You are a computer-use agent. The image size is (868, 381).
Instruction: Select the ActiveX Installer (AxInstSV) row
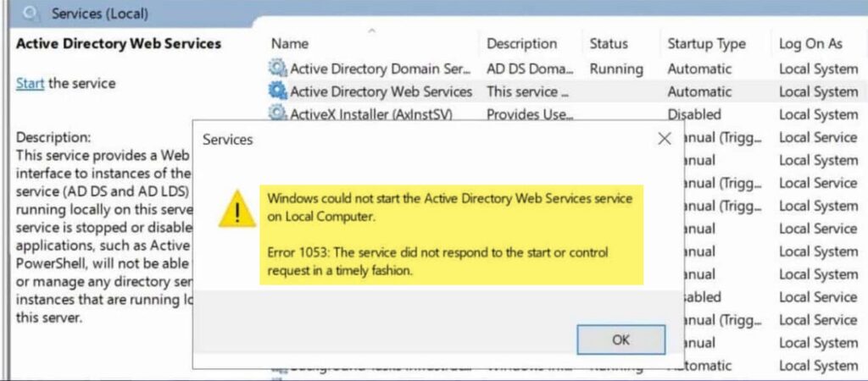(565, 114)
